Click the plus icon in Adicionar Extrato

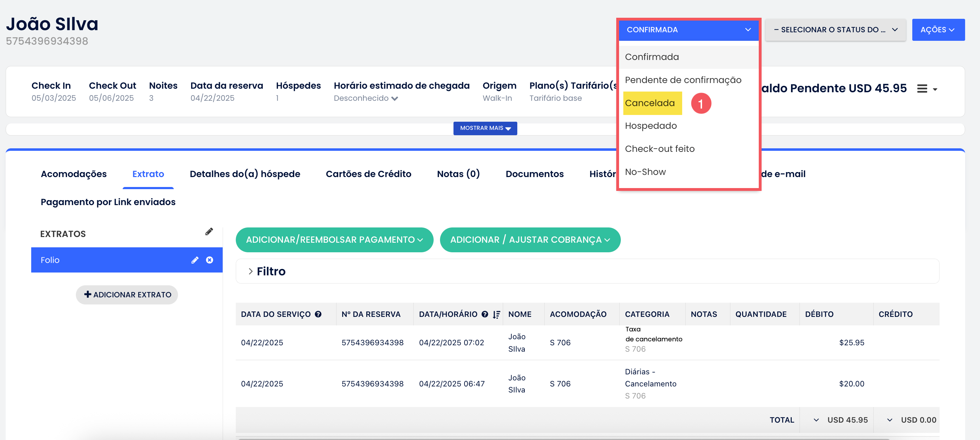tap(88, 294)
